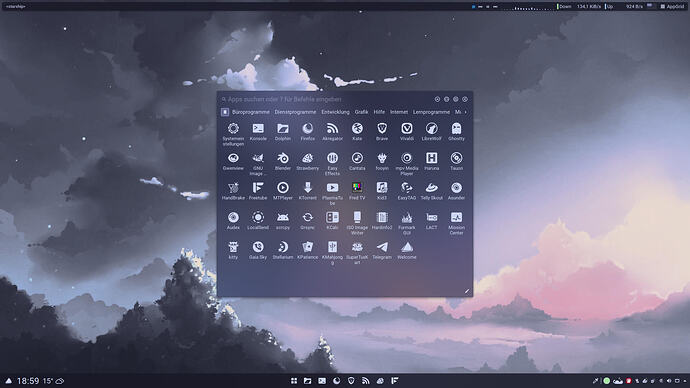Launch KPatience card game
Viewport: 690px width, 388px height.
308,250
